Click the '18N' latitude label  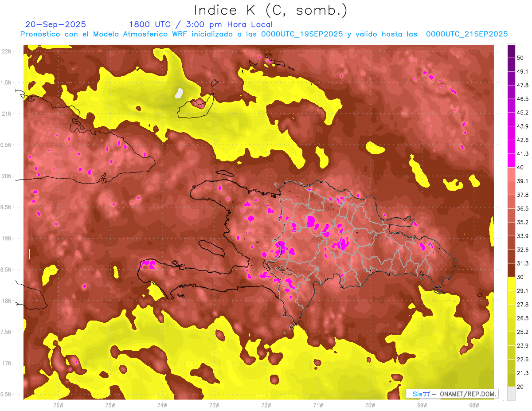click(x=8, y=301)
